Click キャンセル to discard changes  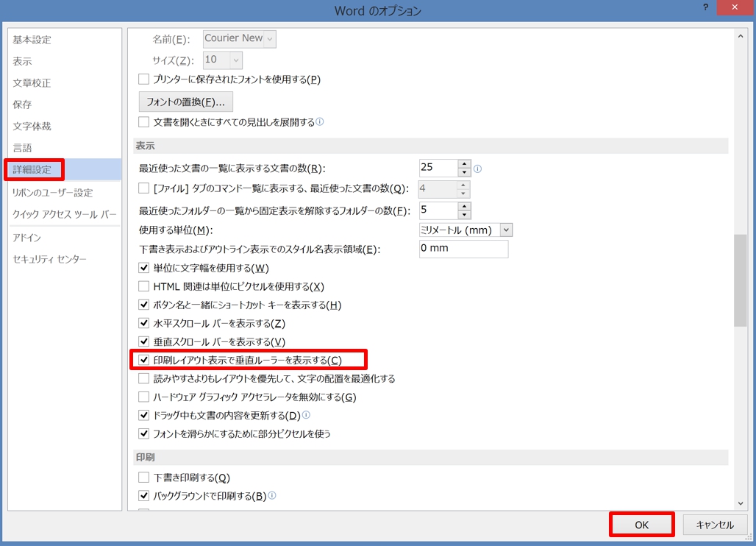coord(715,525)
